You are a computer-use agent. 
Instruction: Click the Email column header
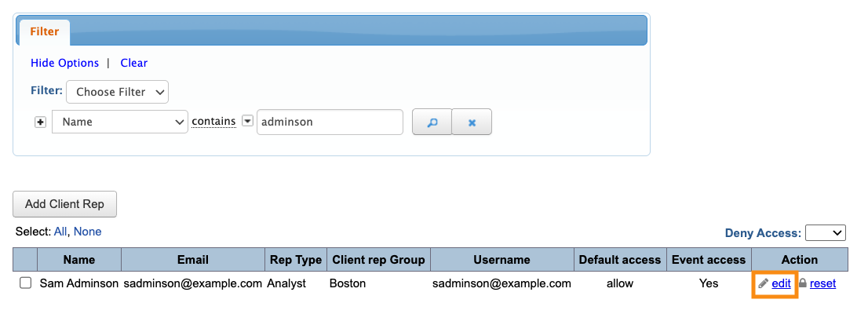coord(193,260)
